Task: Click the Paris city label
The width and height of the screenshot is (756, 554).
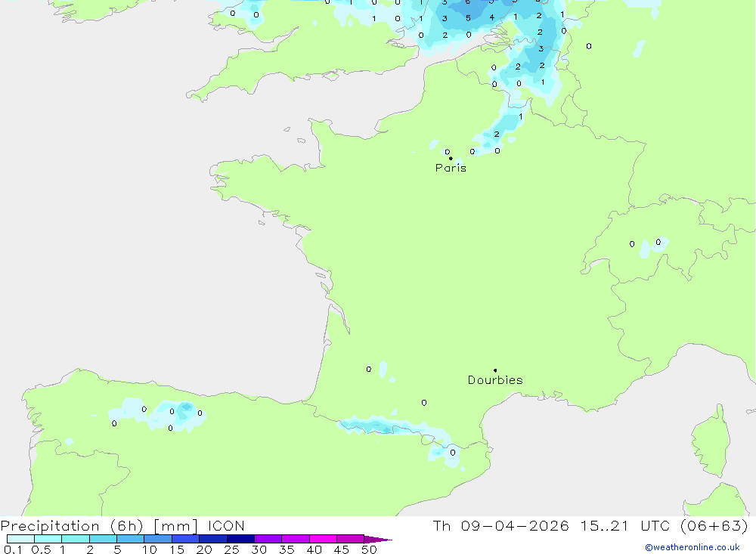Action: click(451, 168)
